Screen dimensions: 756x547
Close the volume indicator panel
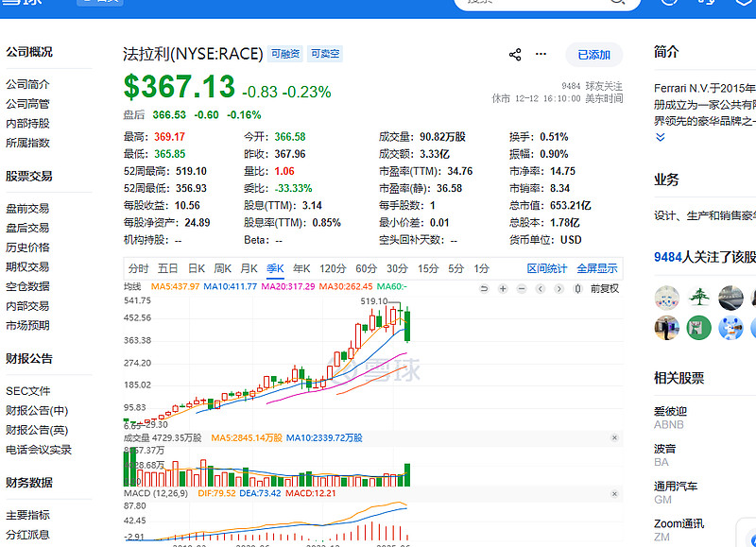[x=614, y=438]
